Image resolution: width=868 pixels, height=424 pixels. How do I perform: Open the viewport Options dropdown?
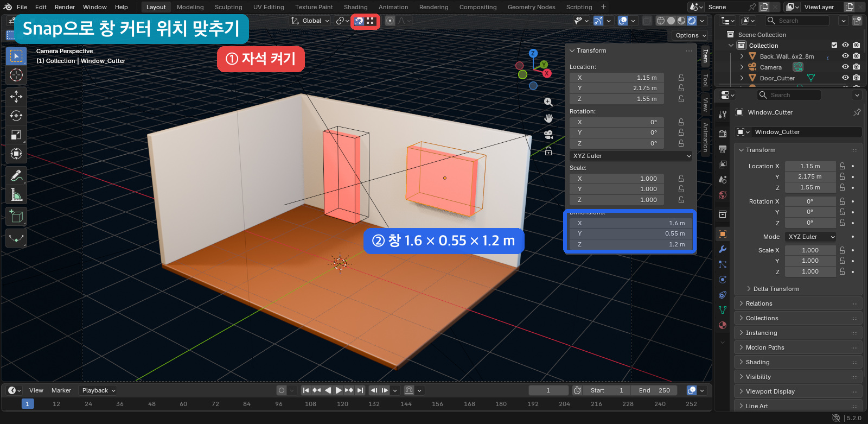(691, 35)
